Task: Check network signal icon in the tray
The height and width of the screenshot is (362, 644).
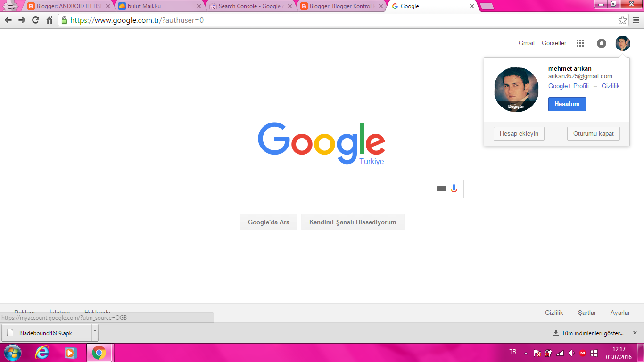Action: point(560,353)
